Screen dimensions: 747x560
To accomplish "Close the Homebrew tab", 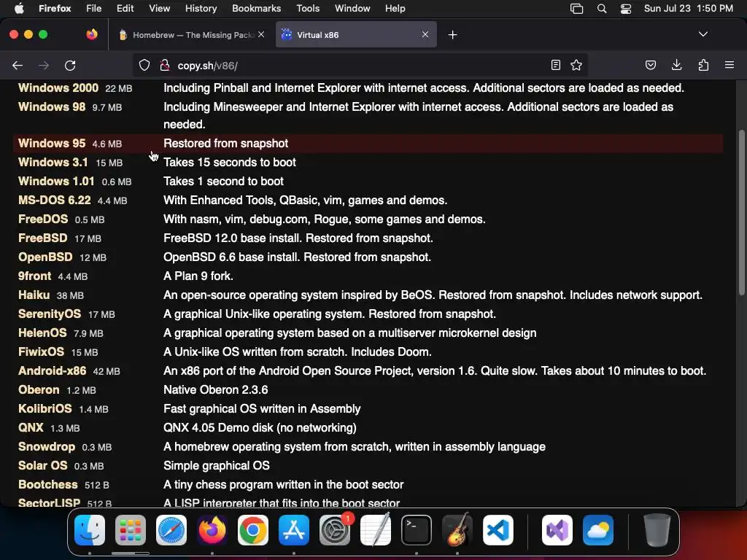I will click(261, 34).
